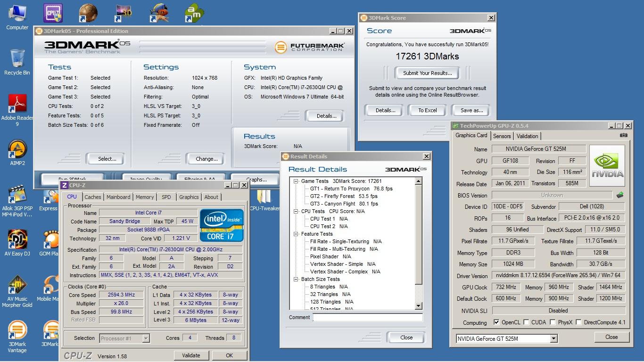Switch to the Sensors tab in GPU-Z
644x362 pixels.
point(502,136)
